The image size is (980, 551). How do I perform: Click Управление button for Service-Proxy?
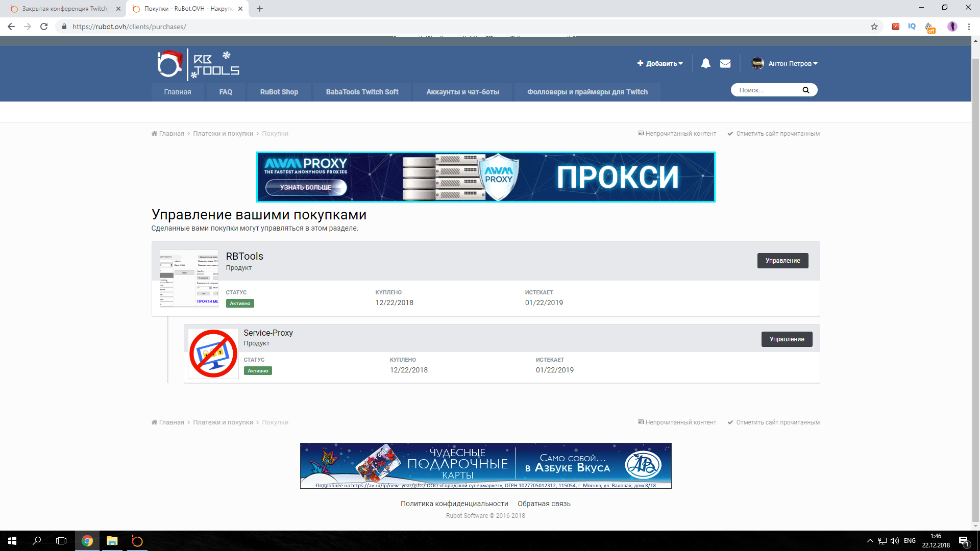[787, 339]
